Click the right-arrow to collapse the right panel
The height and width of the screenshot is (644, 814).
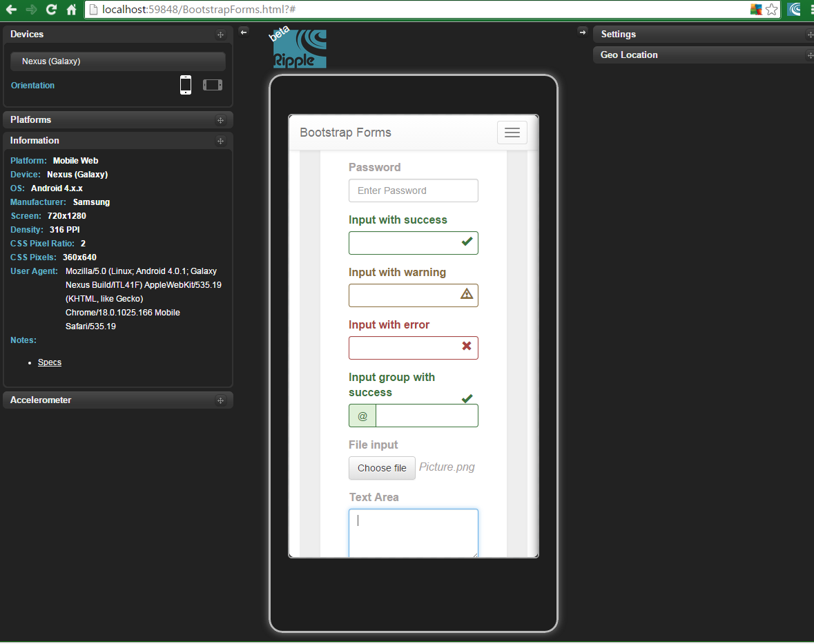583,31
